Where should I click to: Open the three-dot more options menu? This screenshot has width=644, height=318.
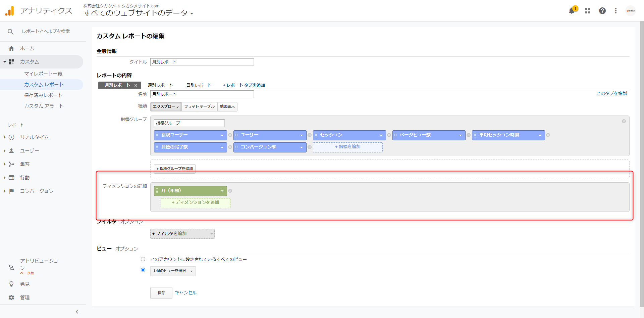(x=616, y=11)
